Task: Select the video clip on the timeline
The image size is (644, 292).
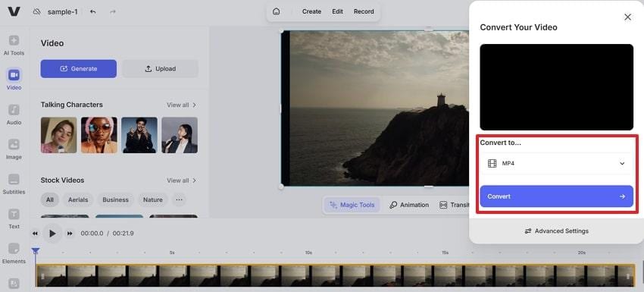Action: (x=335, y=275)
